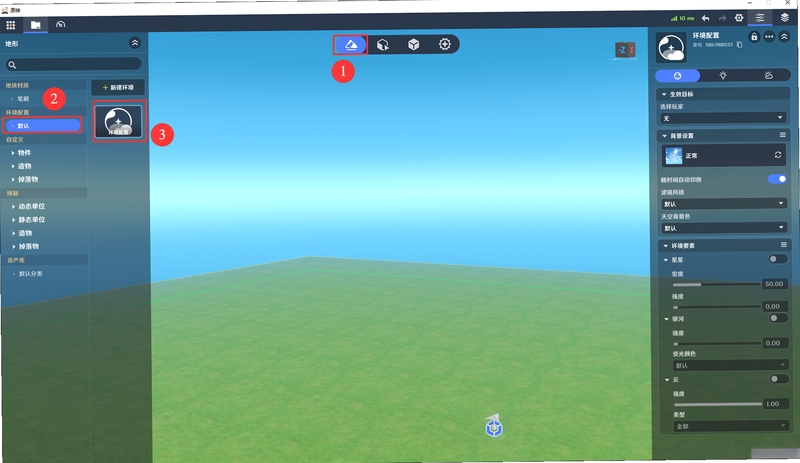The height and width of the screenshot is (463, 800).
Task: Adjust the 星星 强度 slider
Action: (716, 307)
